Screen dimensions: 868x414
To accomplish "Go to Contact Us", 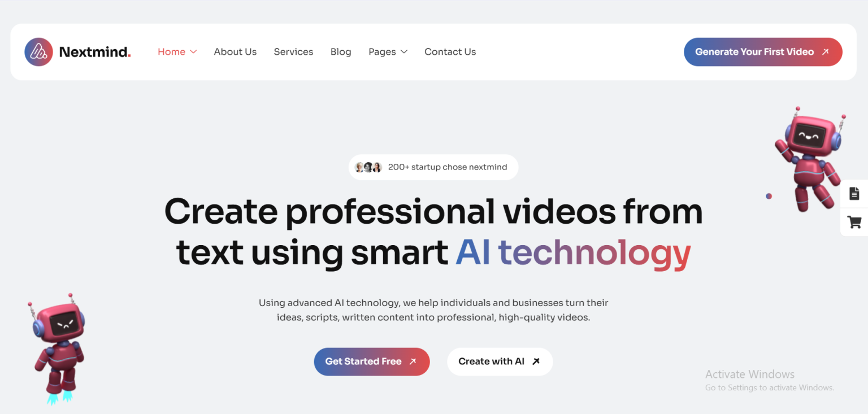I will [450, 51].
